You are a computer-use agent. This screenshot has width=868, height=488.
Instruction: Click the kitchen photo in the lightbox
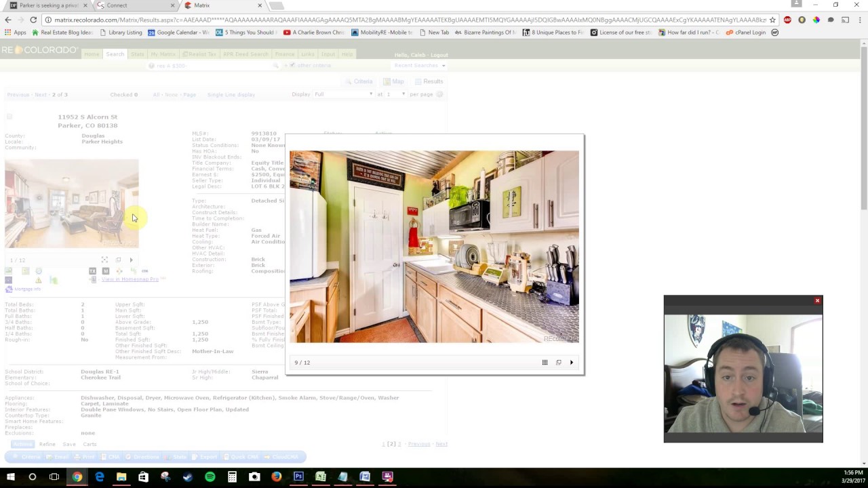coord(434,247)
